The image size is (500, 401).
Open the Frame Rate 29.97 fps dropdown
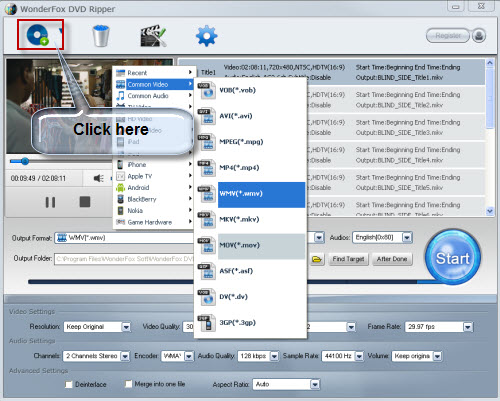(x=468, y=327)
